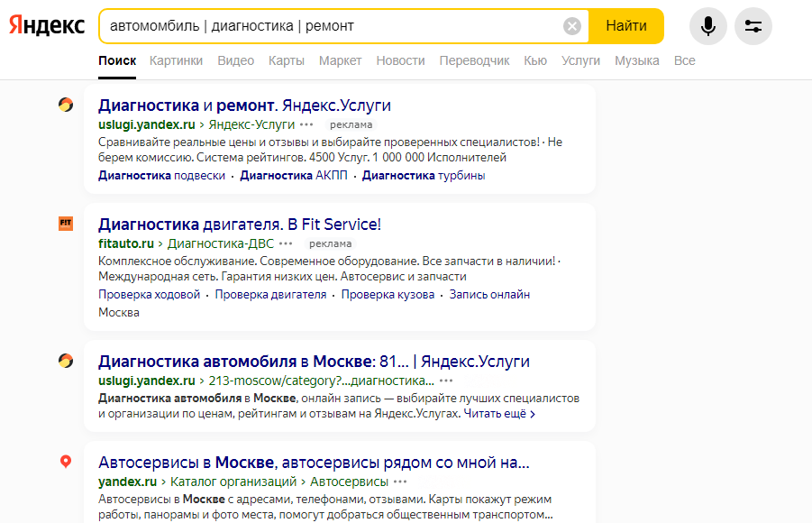The width and height of the screenshot is (812, 523).
Task: Click the Яндекс-Услуги breadcrumb link
Action: 251,124
